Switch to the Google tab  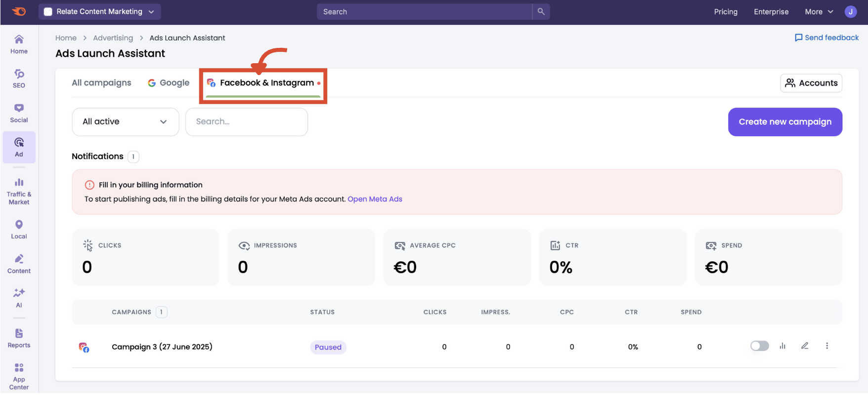point(169,83)
